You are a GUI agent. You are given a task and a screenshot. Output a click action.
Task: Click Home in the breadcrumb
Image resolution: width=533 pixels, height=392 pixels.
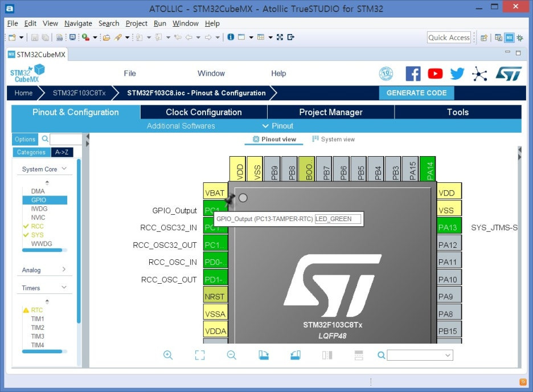pyautogui.click(x=23, y=93)
